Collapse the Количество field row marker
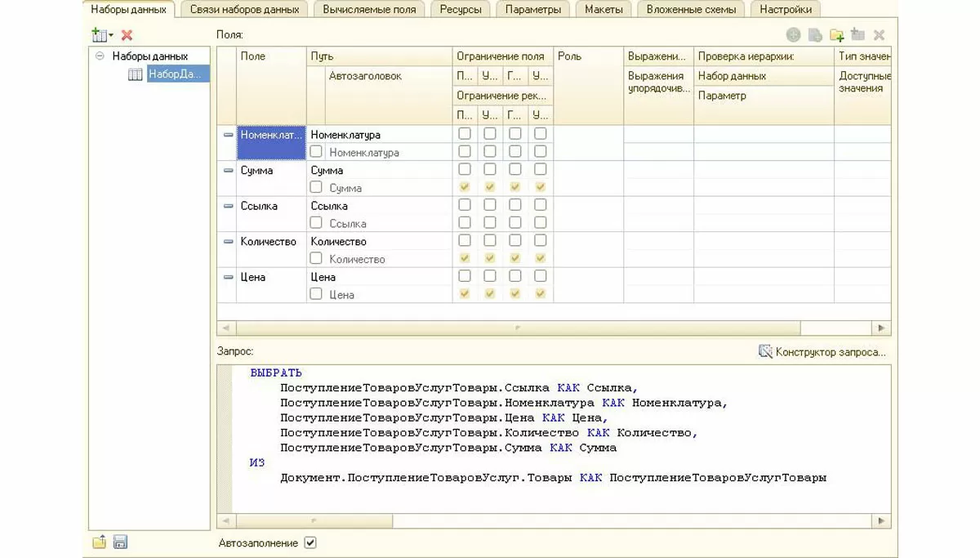Screen dimensions: 980x558 click(x=228, y=242)
